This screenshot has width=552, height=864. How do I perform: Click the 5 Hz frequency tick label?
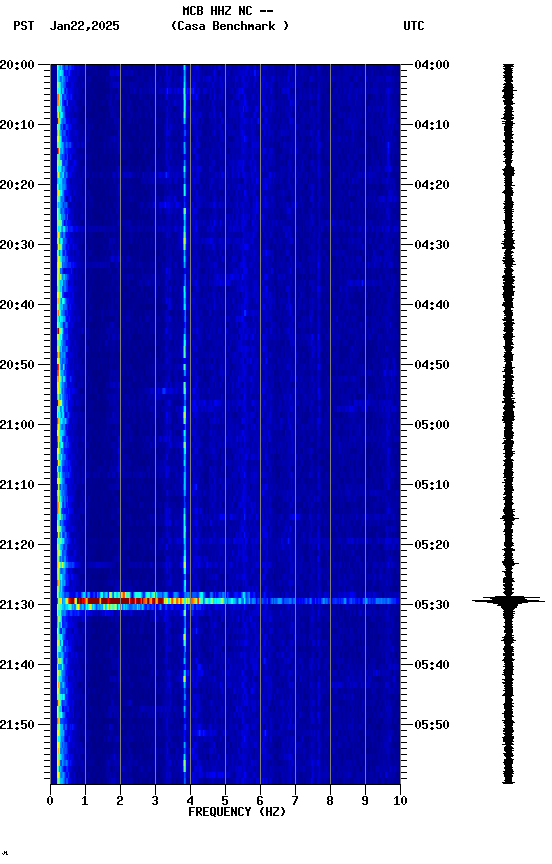(225, 801)
